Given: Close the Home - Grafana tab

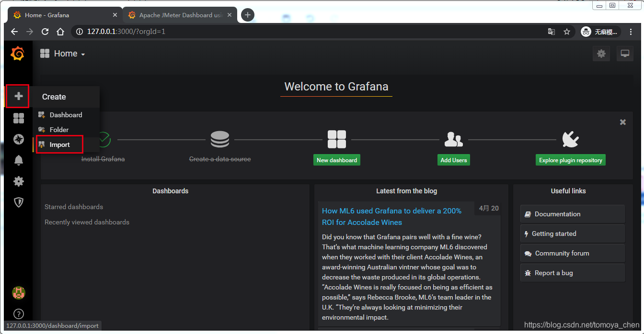Looking at the screenshot, I should click(115, 15).
